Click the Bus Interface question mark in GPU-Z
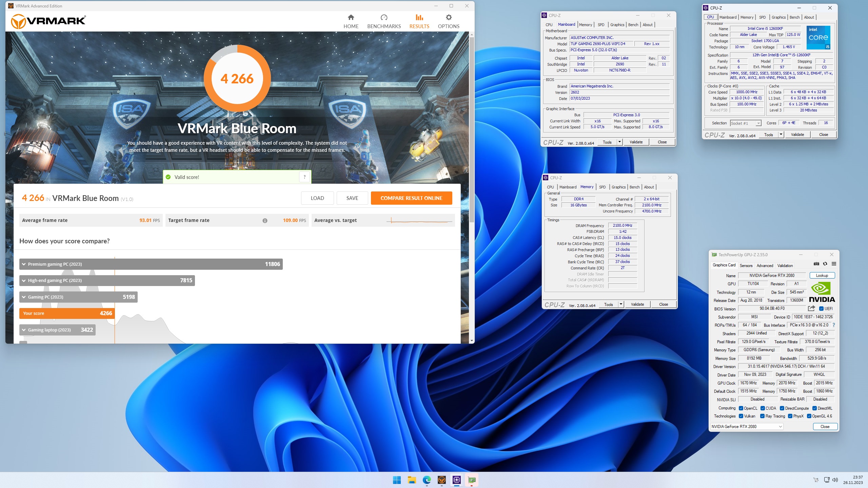 [x=834, y=325]
